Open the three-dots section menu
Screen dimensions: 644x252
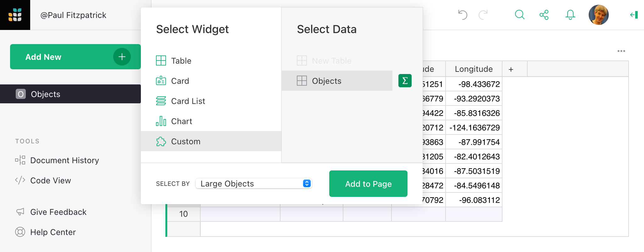[621, 51]
